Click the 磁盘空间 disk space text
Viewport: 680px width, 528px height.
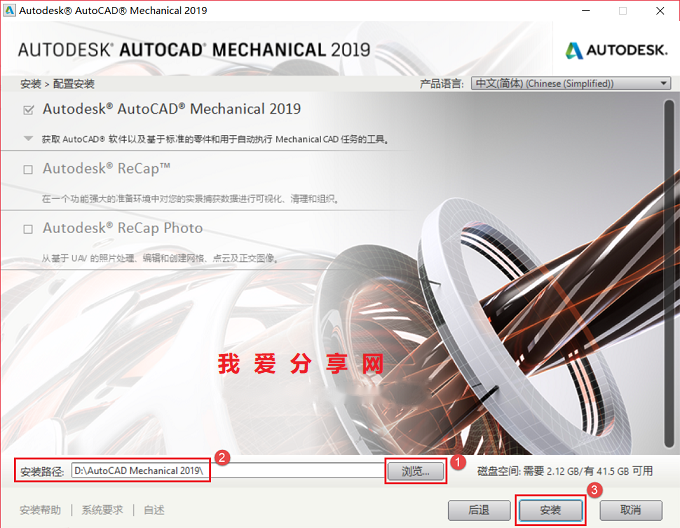pos(565,471)
